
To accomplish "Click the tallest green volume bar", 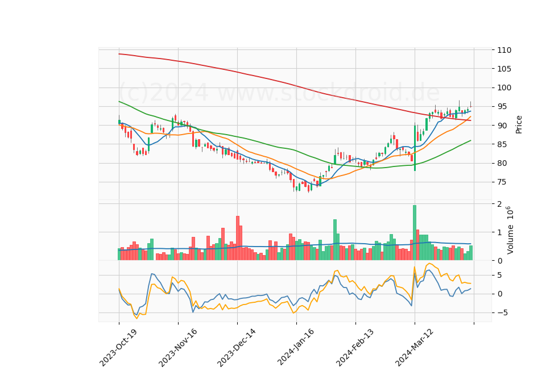I will pos(415,233).
